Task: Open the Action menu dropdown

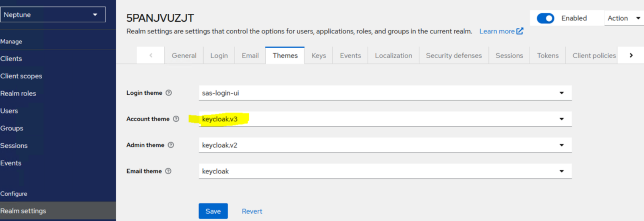Action: (623, 18)
